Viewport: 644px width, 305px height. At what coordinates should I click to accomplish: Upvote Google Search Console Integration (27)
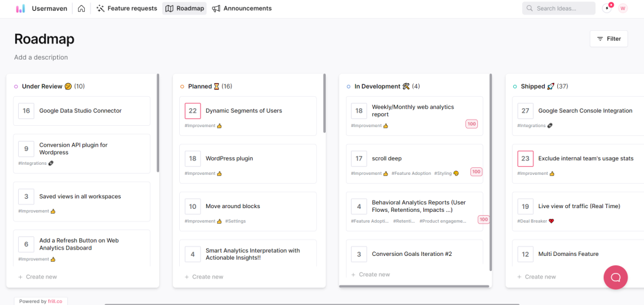pyautogui.click(x=525, y=111)
